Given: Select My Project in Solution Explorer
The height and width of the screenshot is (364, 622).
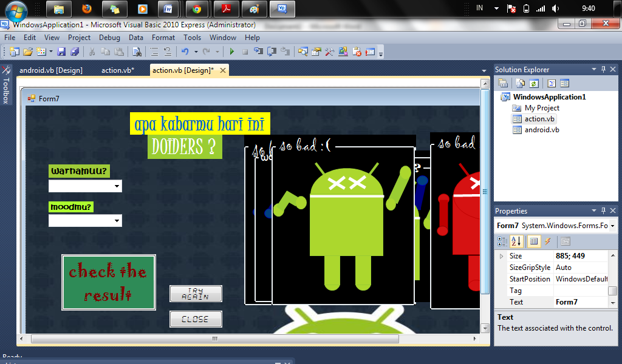Looking at the screenshot, I should point(542,108).
